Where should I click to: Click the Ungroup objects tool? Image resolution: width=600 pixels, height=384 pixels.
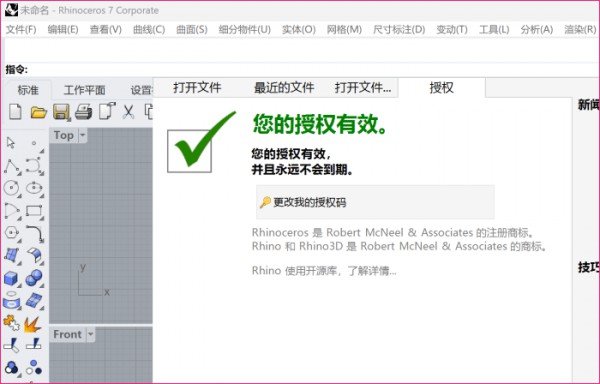[34, 368]
